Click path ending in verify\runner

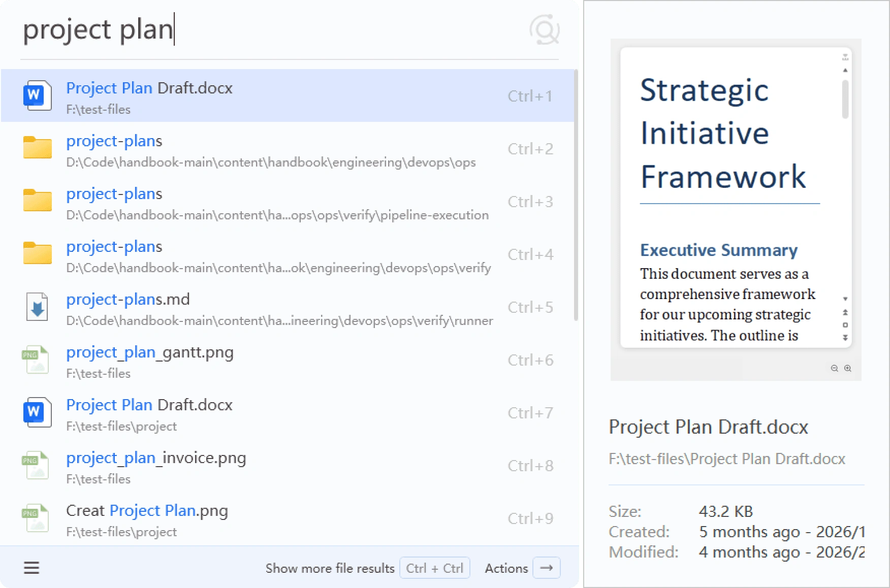[279, 320]
